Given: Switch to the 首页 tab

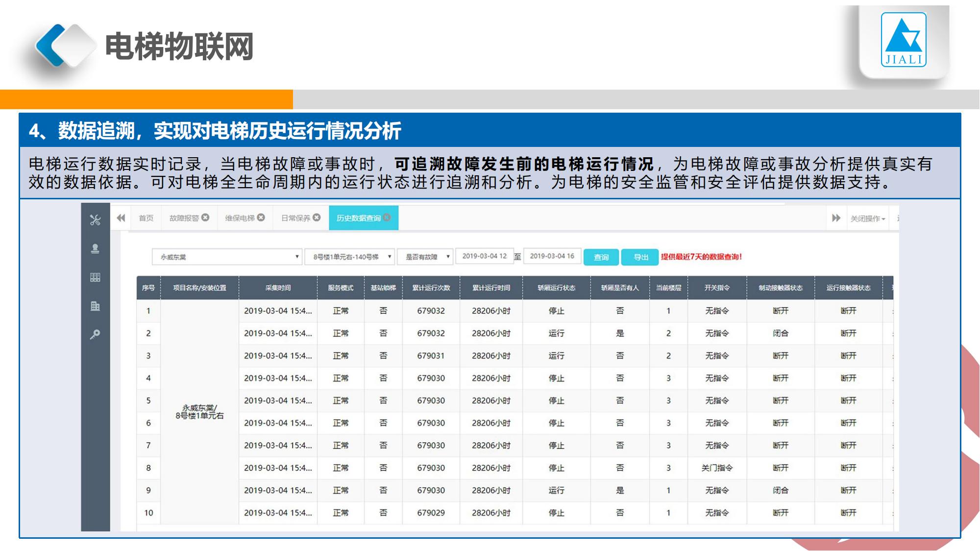Looking at the screenshot, I should [146, 218].
